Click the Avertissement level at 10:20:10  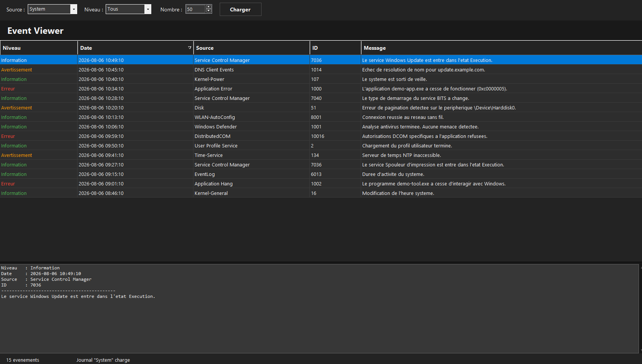(16, 108)
